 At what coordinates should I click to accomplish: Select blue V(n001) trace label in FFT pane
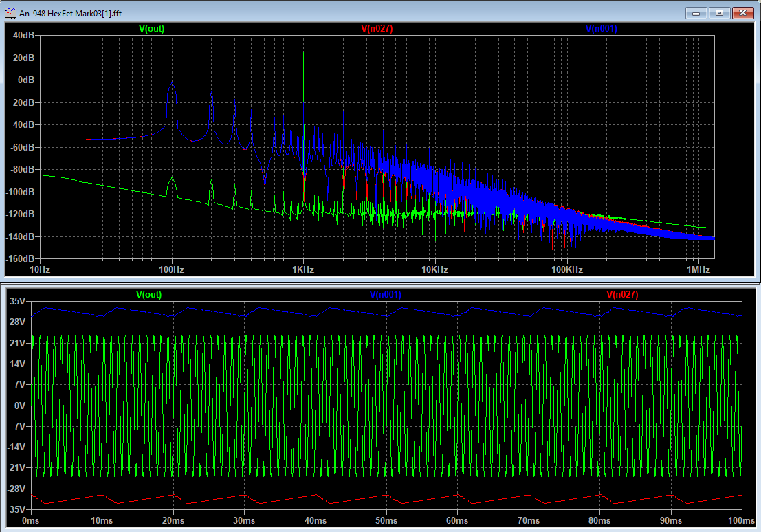601,28
